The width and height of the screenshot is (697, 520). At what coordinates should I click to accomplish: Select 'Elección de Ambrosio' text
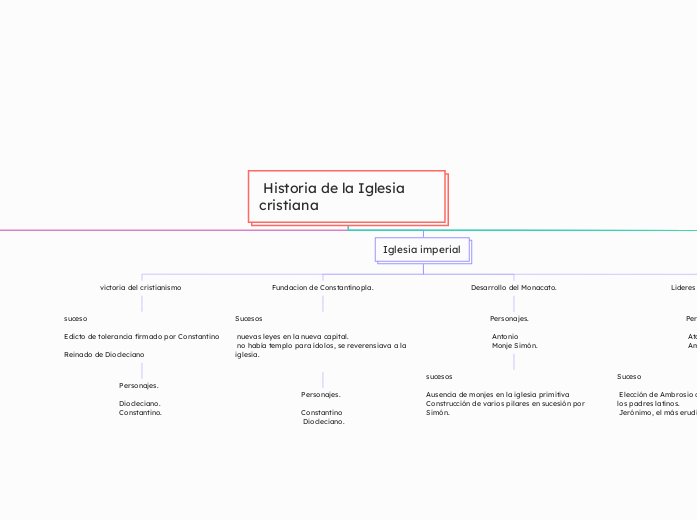point(656,394)
